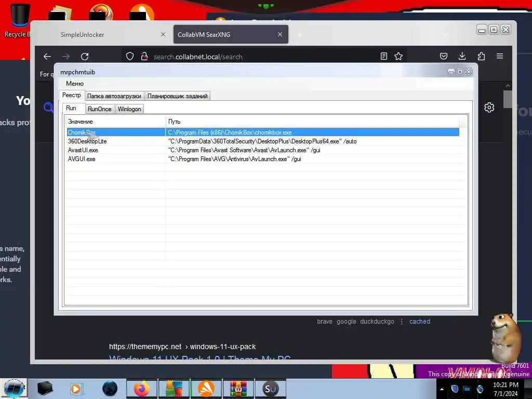This screenshot has height=399, width=532.
Task: Open media player taskbar icon
Action: pyautogui.click(x=77, y=389)
